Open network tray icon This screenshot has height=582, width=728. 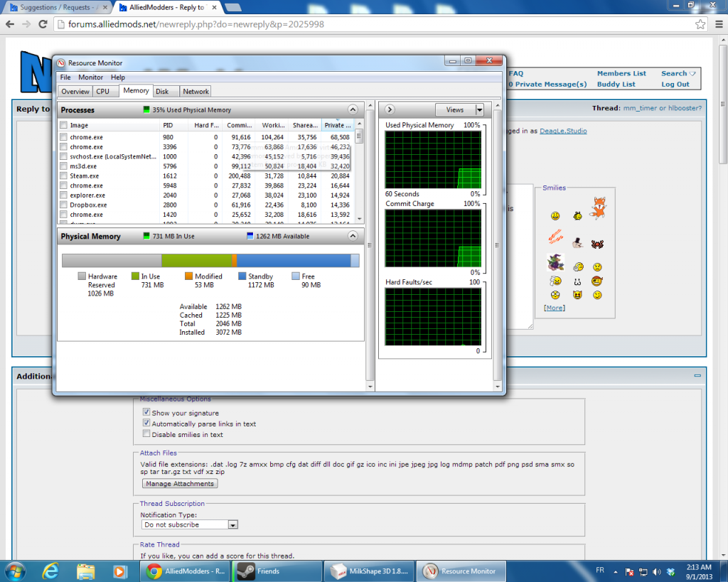point(643,572)
